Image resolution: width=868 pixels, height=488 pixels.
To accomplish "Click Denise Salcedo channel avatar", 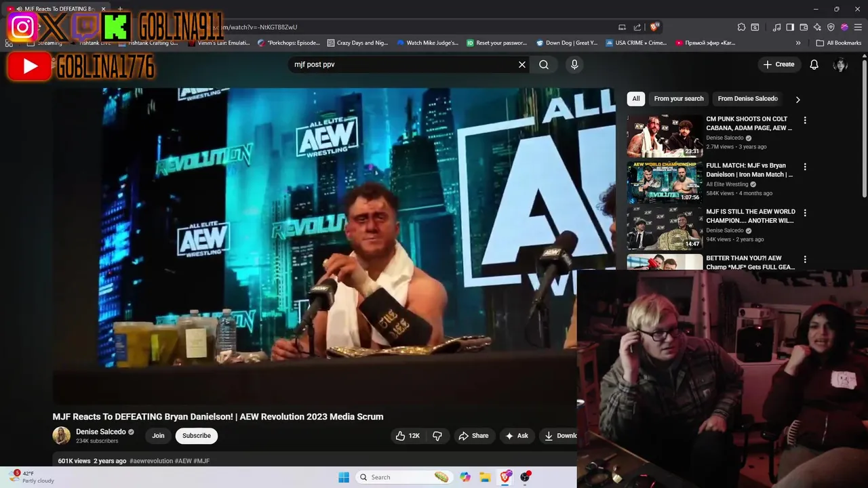I will [x=62, y=436].
